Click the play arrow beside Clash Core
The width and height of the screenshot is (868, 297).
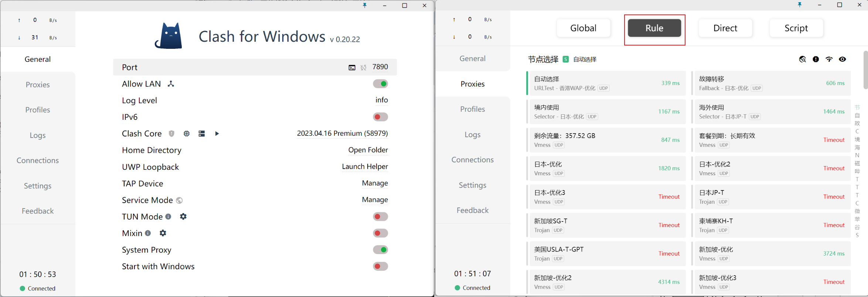pos(217,134)
